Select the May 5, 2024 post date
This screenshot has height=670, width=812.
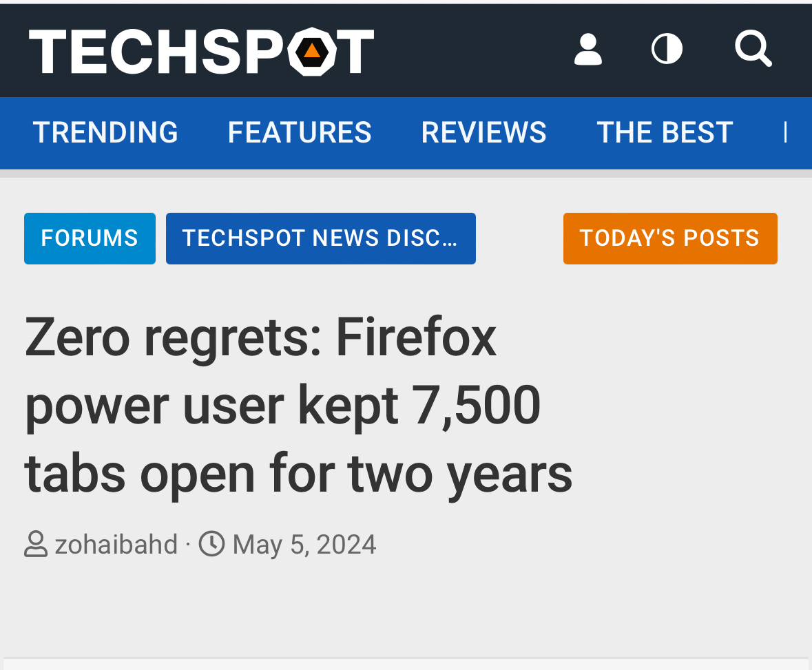pos(304,545)
